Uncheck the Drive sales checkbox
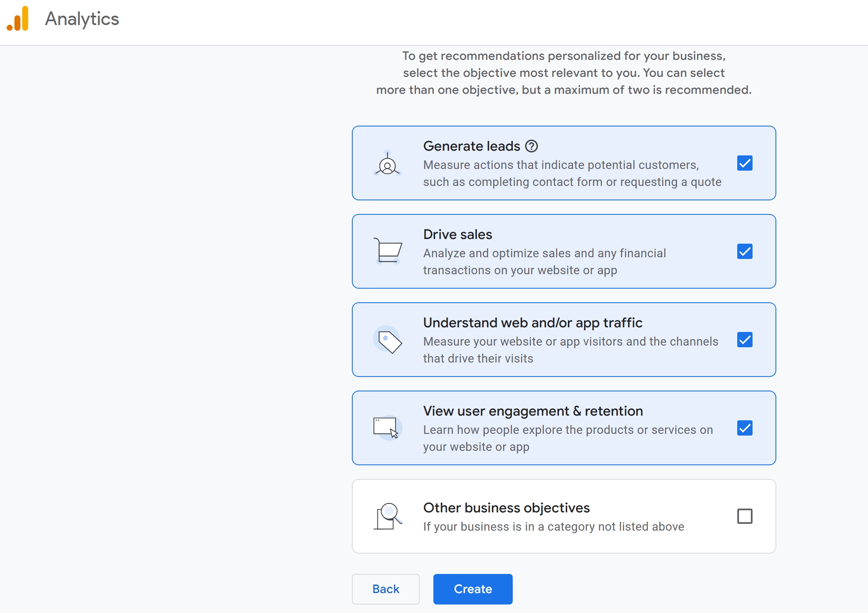The width and height of the screenshot is (868, 613). point(744,252)
